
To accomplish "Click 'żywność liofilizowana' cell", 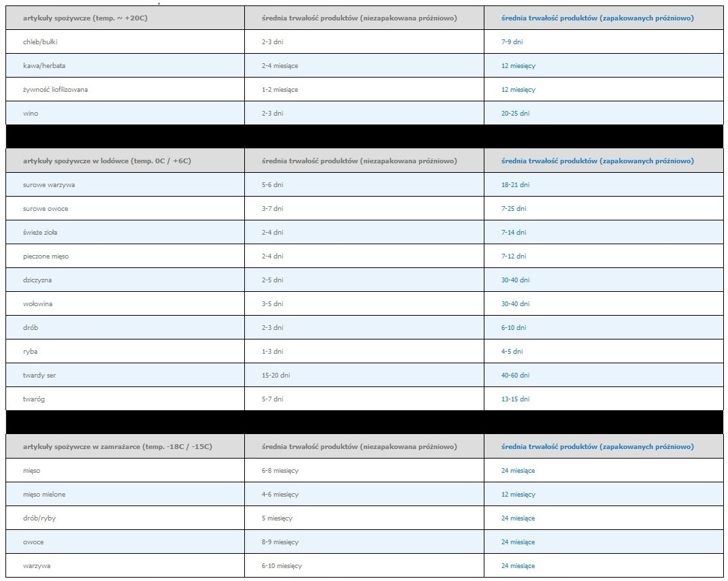I will (x=125, y=89).
